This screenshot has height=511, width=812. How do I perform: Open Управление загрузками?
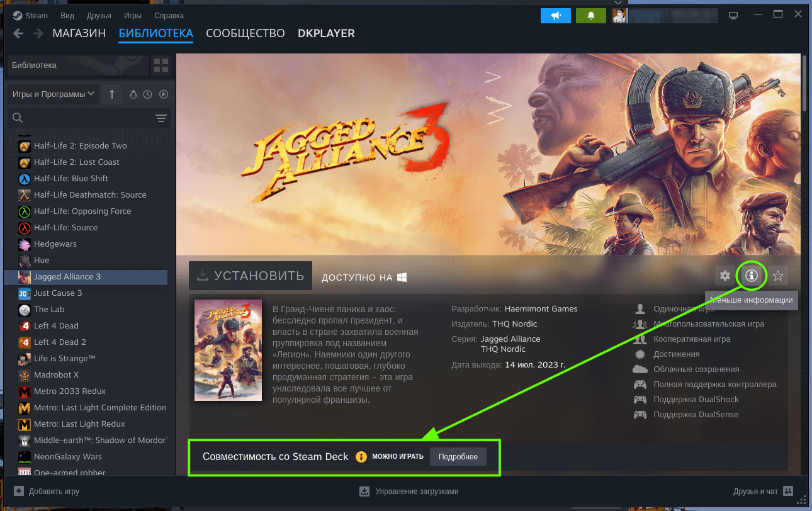(x=409, y=491)
